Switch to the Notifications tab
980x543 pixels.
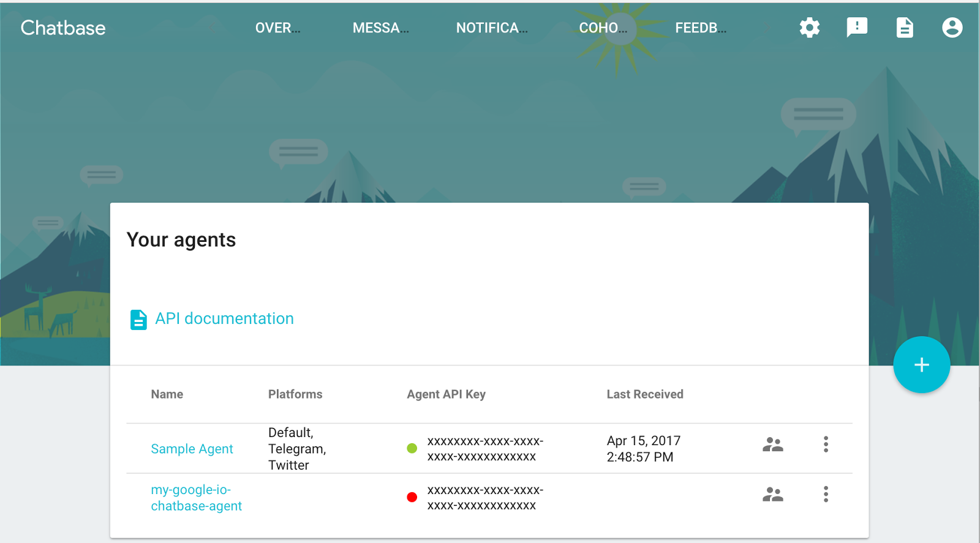(492, 28)
